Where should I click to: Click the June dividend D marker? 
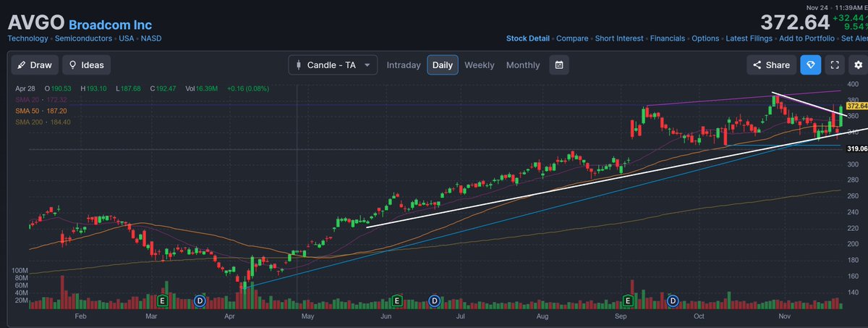(435, 300)
